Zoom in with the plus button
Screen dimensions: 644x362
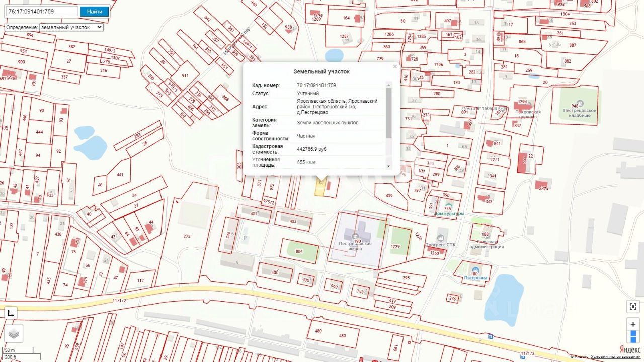click(x=633, y=324)
